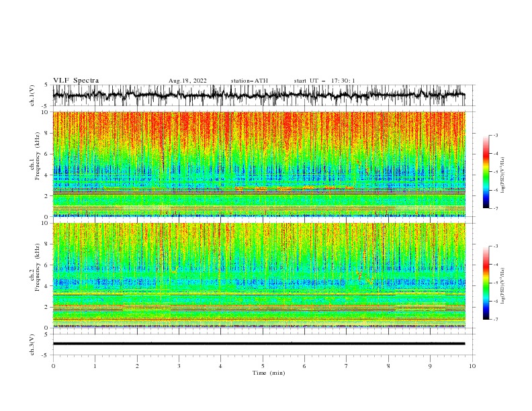This screenshot has height=411, width=532.
Task: Click the date 'Aug.18, 2022' label
Action: [187, 81]
